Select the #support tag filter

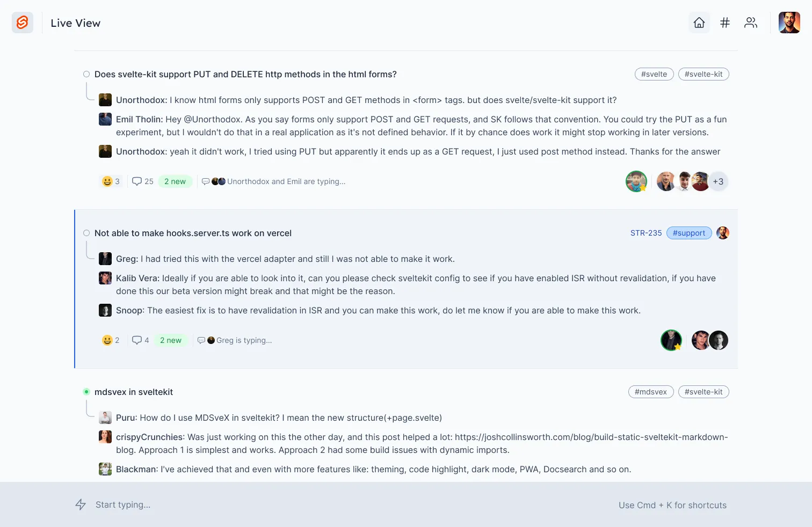point(689,233)
